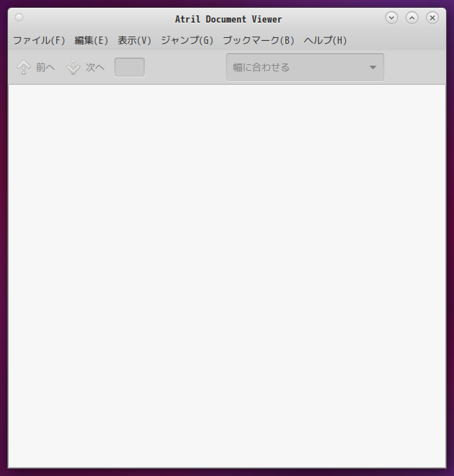
Task: Minimize the Atril Document Viewer window
Action: (x=391, y=18)
